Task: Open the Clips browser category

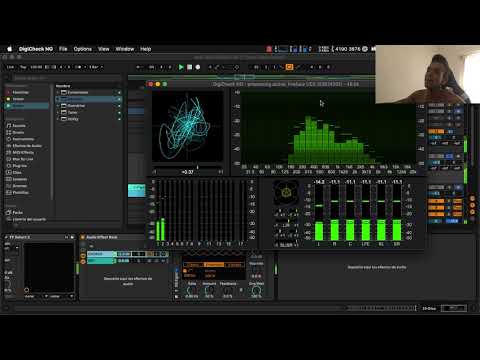Action: [14, 172]
